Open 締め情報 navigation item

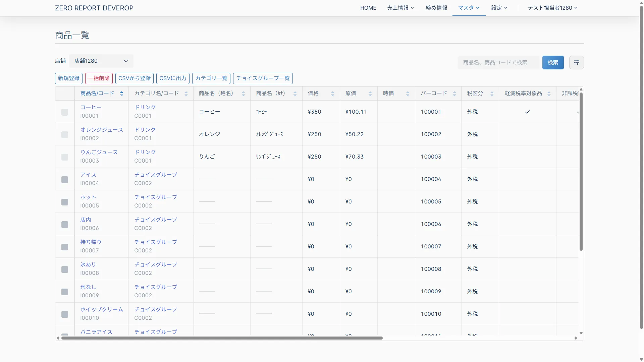click(x=436, y=8)
